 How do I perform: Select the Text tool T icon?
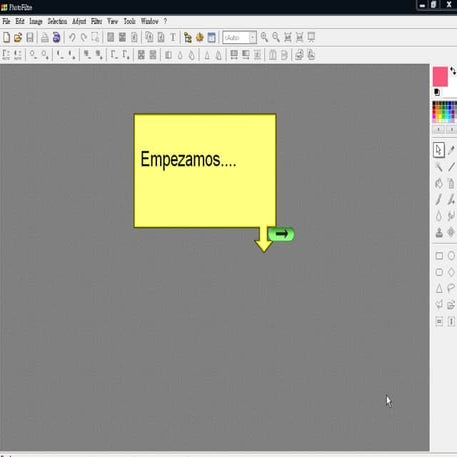coord(173,37)
